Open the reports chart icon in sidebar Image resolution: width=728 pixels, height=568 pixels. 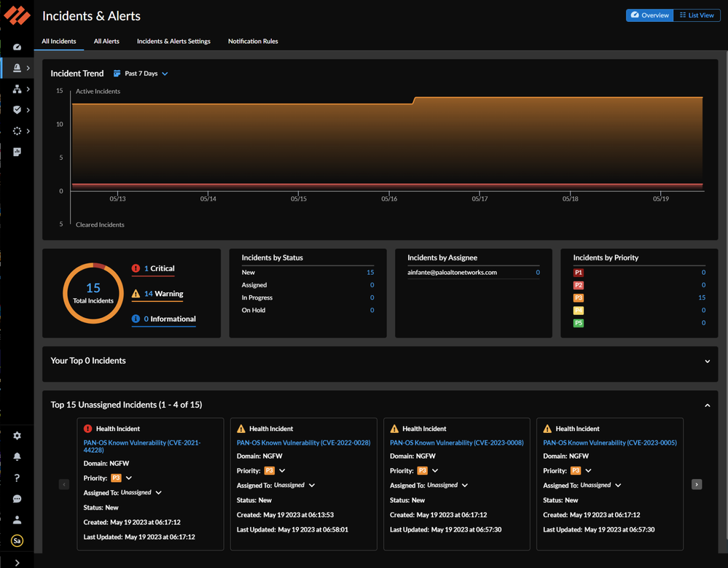[17, 152]
